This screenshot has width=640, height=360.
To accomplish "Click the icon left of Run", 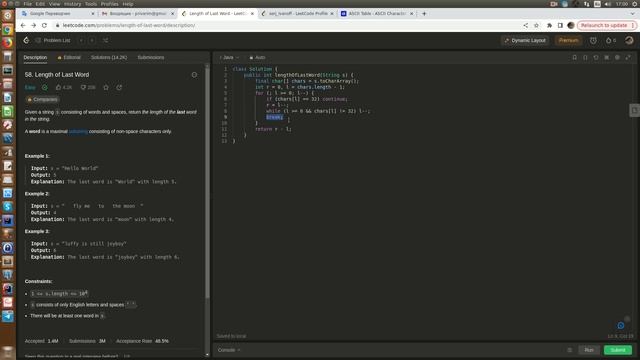I will coord(570,350).
